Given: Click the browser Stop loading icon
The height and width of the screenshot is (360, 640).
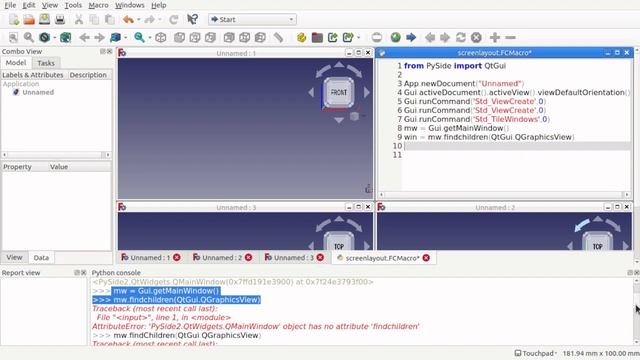Looking at the screenshot, I should [x=476, y=38].
